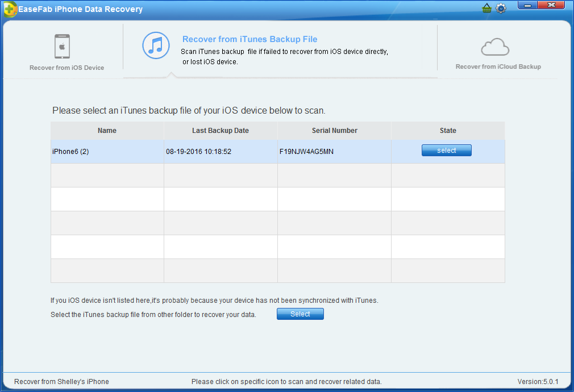574x392 pixels.
Task: Minimize the EaseFab window
Action: pyautogui.click(x=527, y=5)
